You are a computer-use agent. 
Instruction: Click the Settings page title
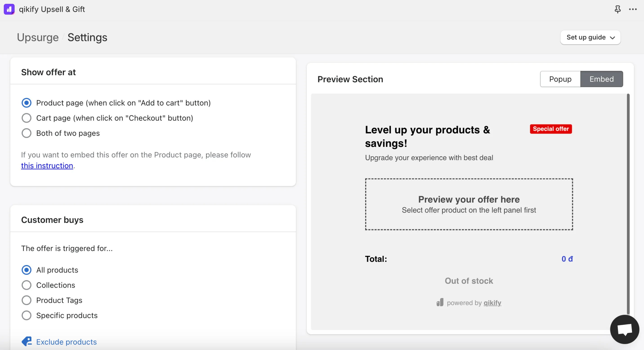click(x=87, y=38)
